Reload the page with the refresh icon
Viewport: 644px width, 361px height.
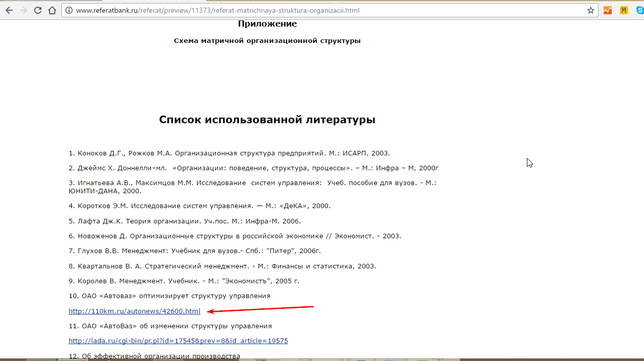[38, 10]
